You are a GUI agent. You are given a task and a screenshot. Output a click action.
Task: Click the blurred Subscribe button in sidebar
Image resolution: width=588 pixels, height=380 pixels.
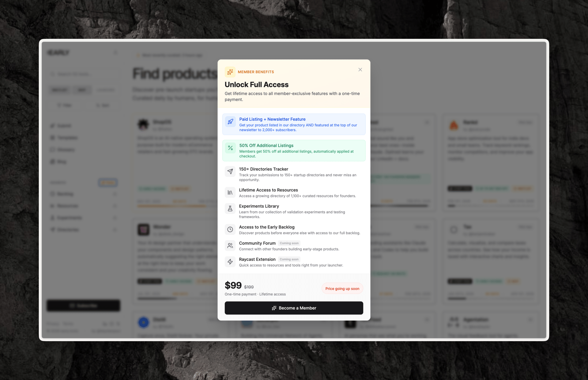tap(83, 306)
